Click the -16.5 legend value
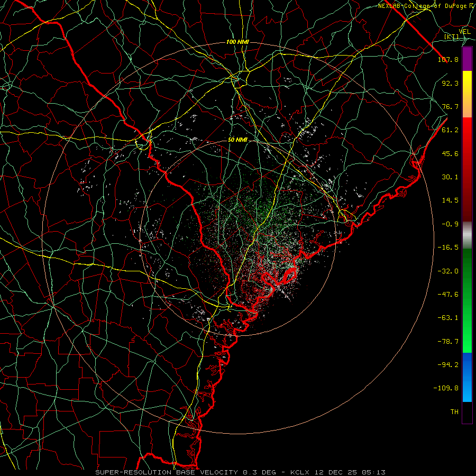476x476 pixels. coord(448,248)
